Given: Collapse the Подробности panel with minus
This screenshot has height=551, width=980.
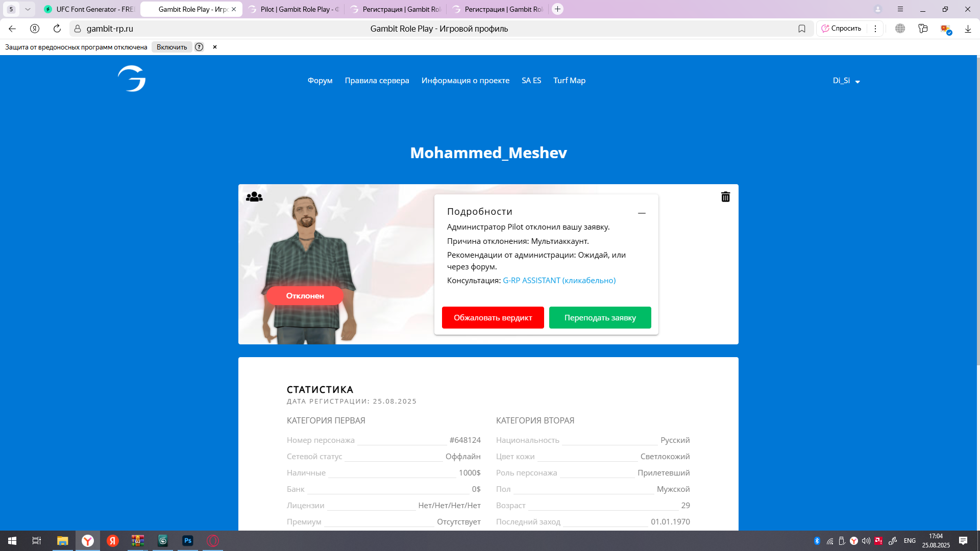Looking at the screenshot, I should tap(642, 213).
